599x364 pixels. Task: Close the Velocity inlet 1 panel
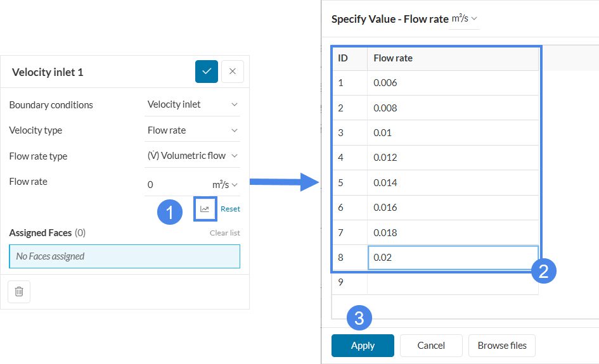232,72
